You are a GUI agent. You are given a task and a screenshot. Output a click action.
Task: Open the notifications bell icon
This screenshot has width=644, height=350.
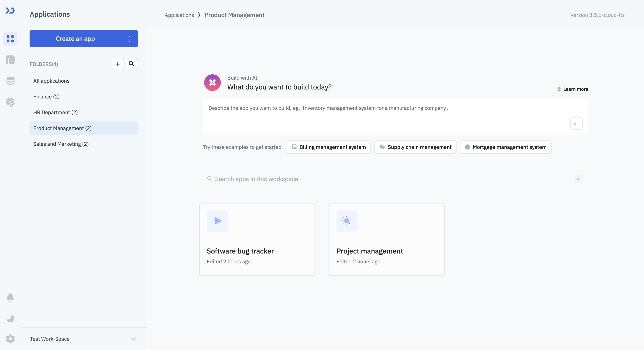tap(10, 297)
